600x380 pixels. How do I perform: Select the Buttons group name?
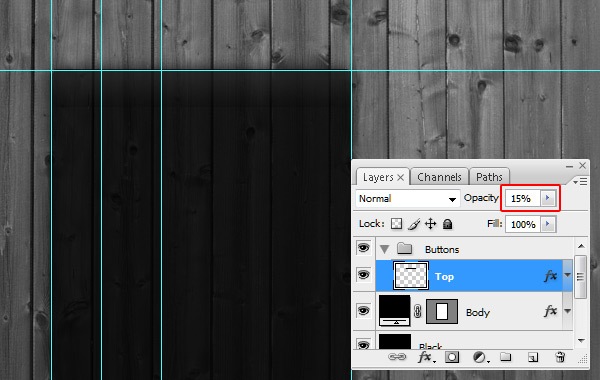coord(442,250)
